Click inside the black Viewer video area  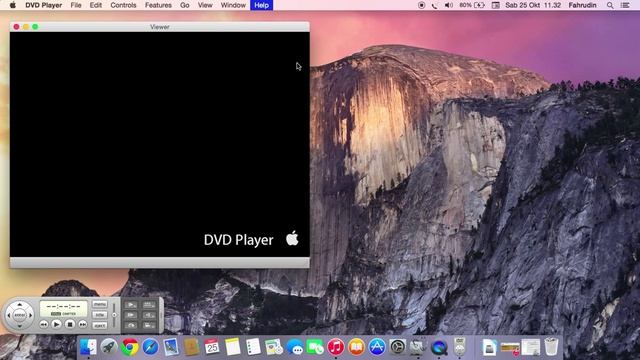pos(160,144)
